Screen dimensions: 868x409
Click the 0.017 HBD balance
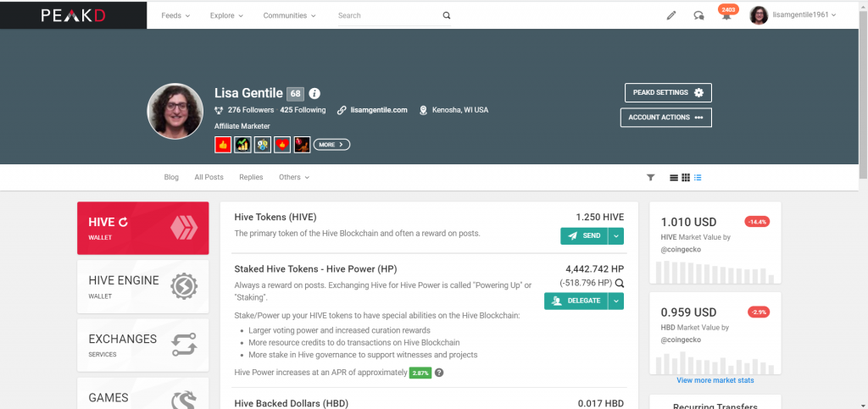[601, 404]
